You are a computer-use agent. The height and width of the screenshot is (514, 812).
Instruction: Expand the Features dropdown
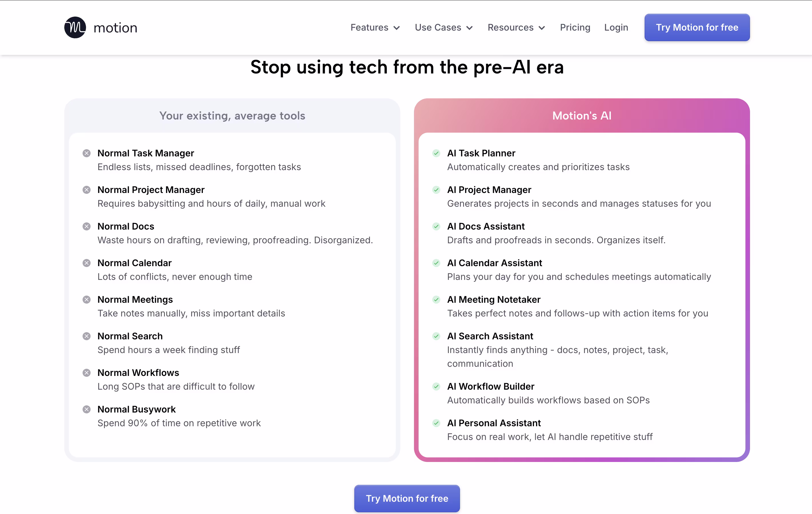pyautogui.click(x=375, y=27)
